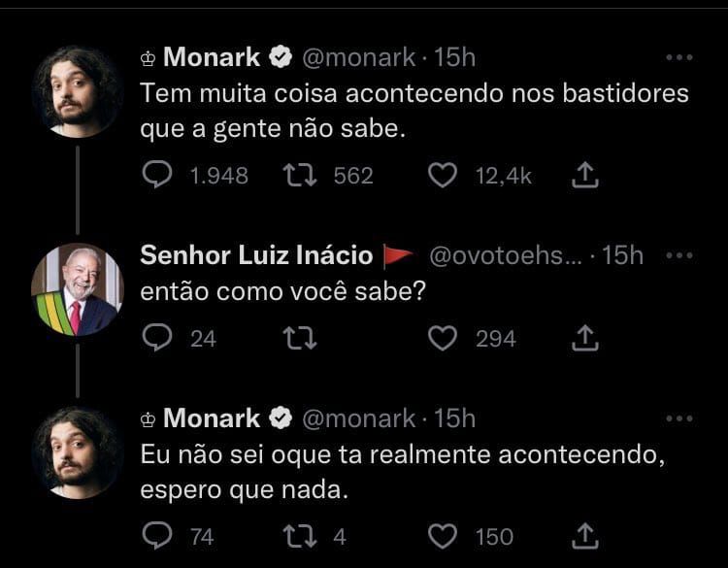
Task: Reply to the Senhor Luiz Inácio tweet
Action: pyautogui.click(x=157, y=338)
